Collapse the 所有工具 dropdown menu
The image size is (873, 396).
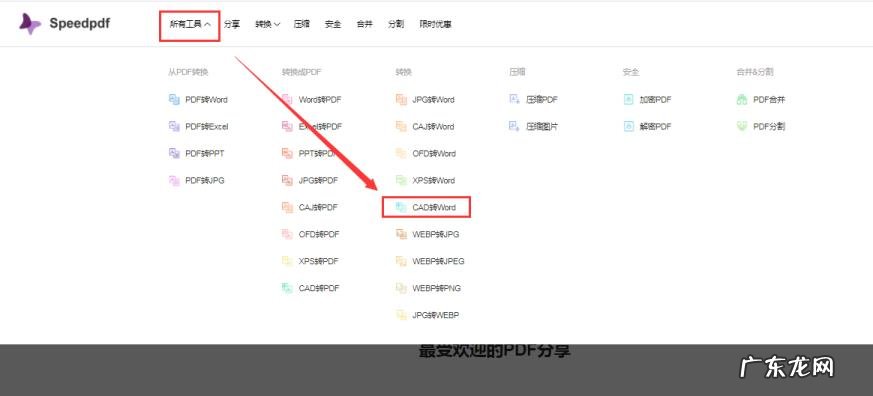pyautogui.click(x=190, y=25)
